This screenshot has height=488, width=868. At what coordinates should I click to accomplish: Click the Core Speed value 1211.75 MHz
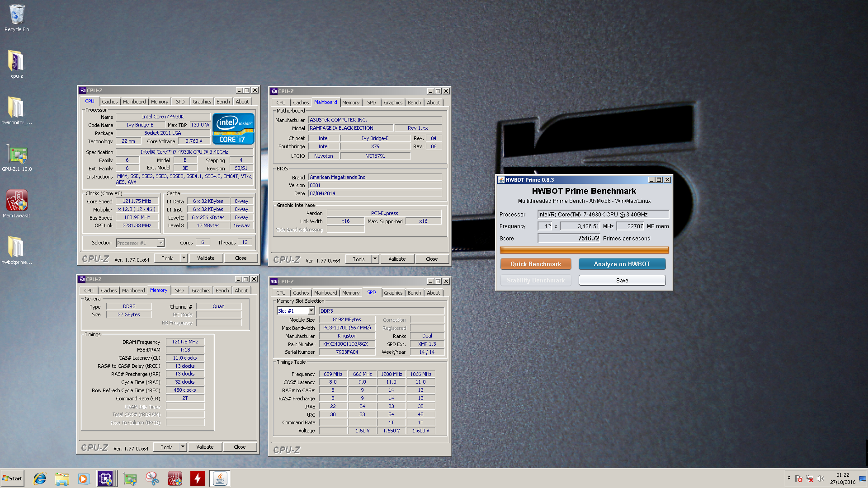pos(137,202)
